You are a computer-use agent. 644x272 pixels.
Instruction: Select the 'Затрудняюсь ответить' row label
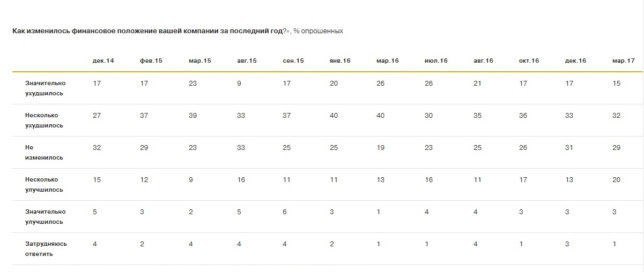click(46, 249)
